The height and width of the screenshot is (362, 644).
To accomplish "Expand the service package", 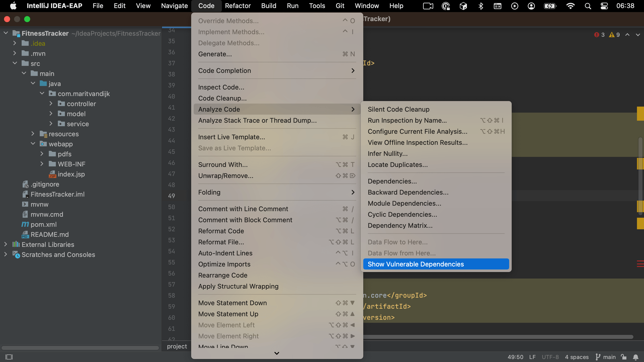I will pyautogui.click(x=51, y=124).
